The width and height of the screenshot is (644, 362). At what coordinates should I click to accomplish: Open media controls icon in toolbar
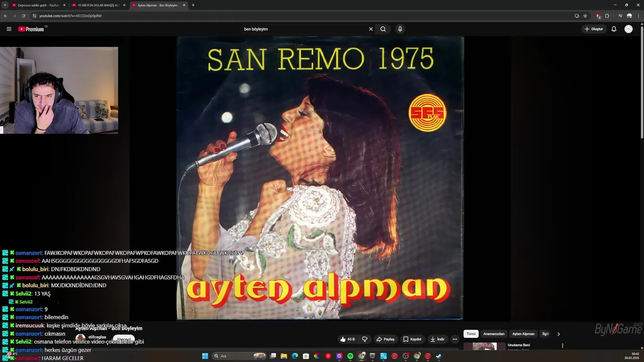[620, 16]
